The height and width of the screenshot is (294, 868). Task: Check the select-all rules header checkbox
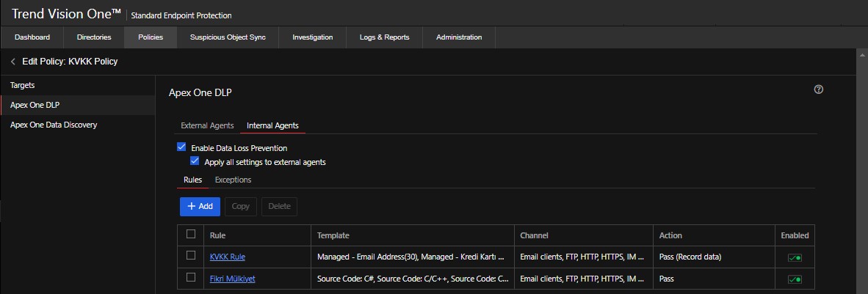click(x=191, y=235)
